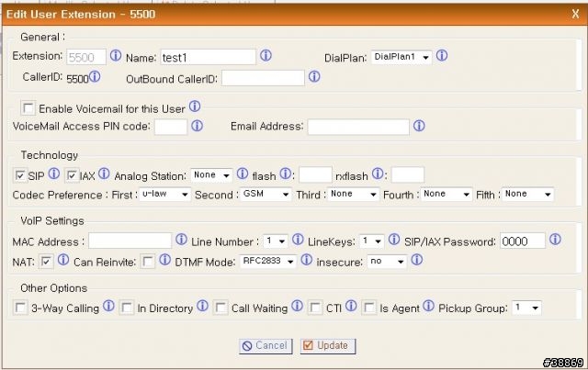Click the info icon beside CallerID 5500
The image size is (588, 370).
[95, 76]
